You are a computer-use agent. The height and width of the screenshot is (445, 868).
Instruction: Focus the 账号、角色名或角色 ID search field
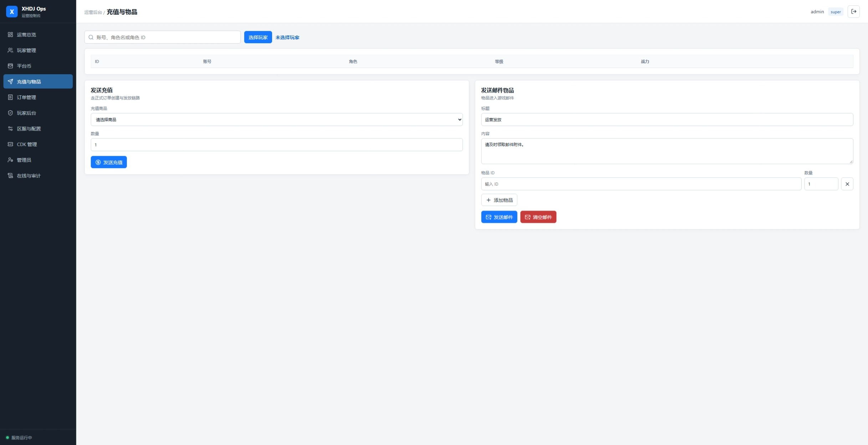(x=163, y=37)
